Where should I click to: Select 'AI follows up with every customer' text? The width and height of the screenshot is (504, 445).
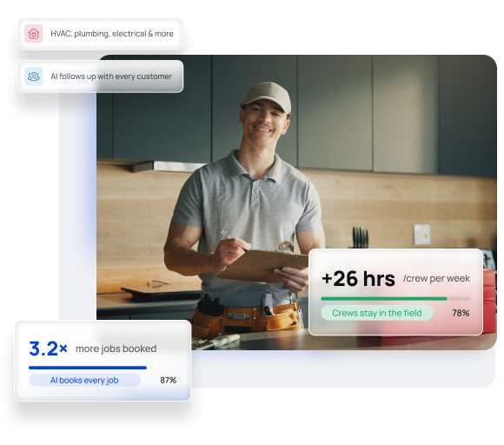(111, 76)
